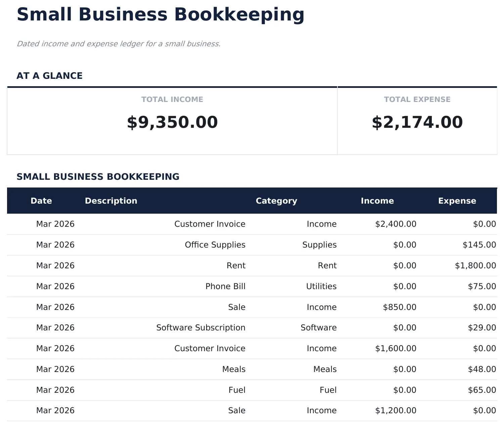
Task: Click the At A Glance section heading
Action: click(50, 75)
